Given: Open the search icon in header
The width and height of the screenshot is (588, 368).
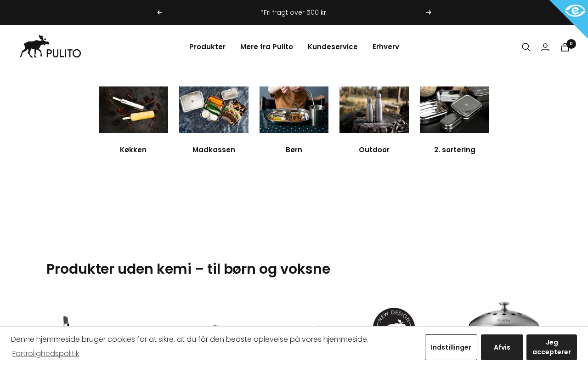Looking at the screenshot, I should (x=526, y=47).
